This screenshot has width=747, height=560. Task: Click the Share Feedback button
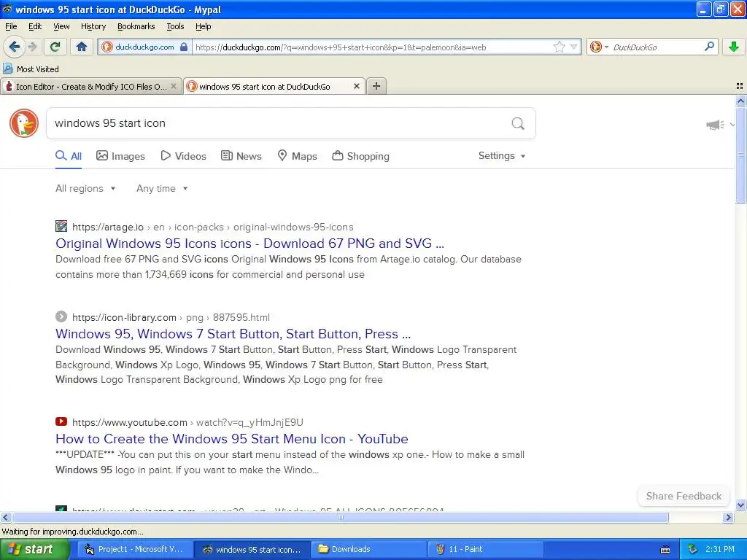pos(684,496)
